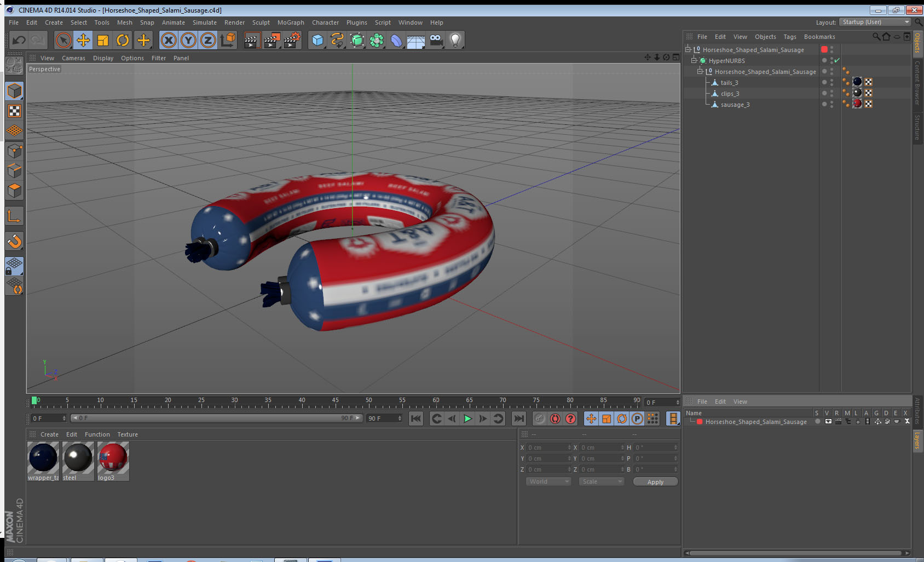Open Texture menu in material manager
This screenshot has width=924, height=562.
click(128, 434)
